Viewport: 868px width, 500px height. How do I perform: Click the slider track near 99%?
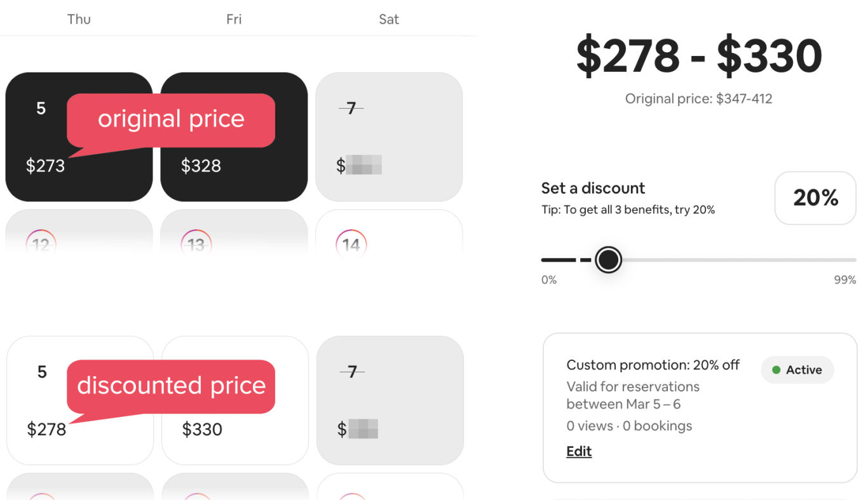click(845, 260)
